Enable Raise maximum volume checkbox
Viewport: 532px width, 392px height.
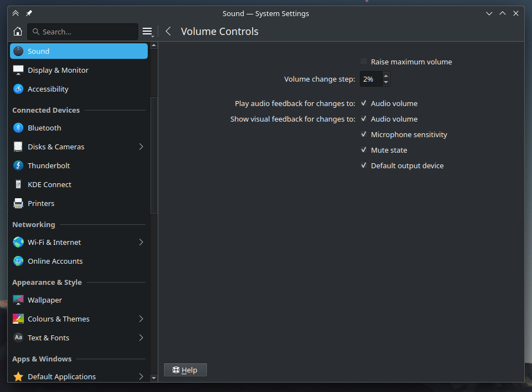364,62
